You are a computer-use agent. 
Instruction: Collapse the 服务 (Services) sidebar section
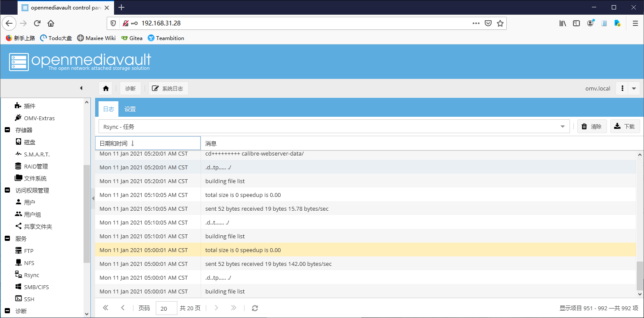point(7,238)
